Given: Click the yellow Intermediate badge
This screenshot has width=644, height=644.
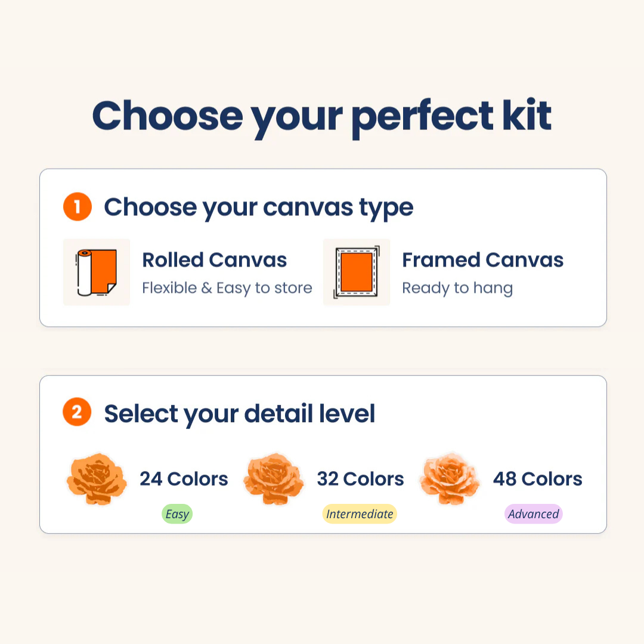Looking at the screenshot, I should coord(360,514).
